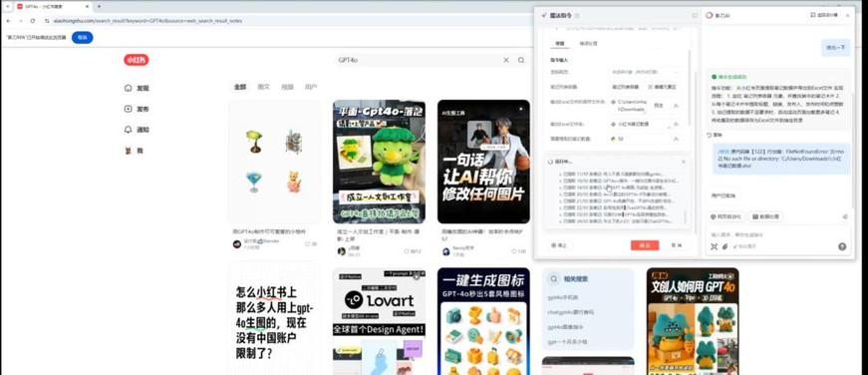
Task: Reload the browser page
Action: click(x=33, y=21)
